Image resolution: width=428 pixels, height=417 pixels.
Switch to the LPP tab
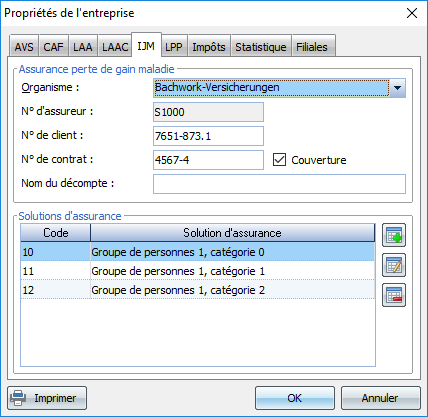[x=174, y=47]
